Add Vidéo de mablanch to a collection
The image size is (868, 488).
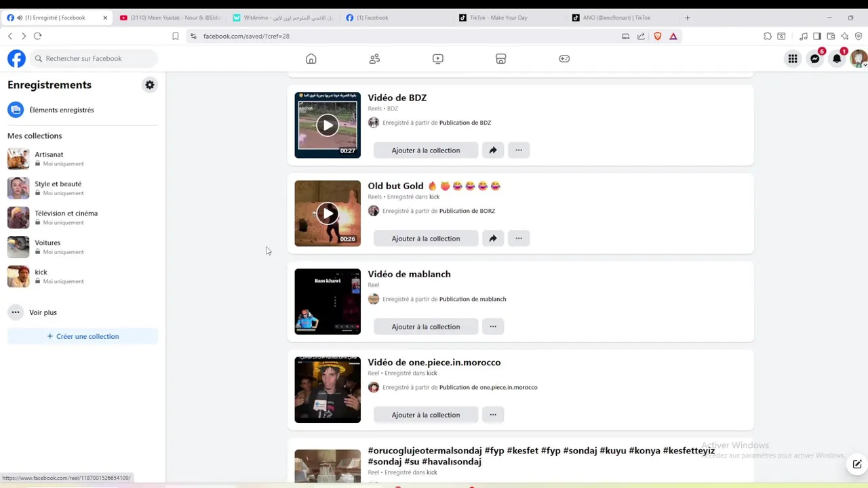(x=426, y=327)
